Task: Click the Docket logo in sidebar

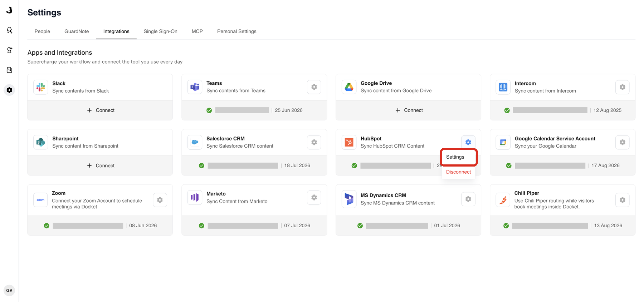Action: pos(9,10)
